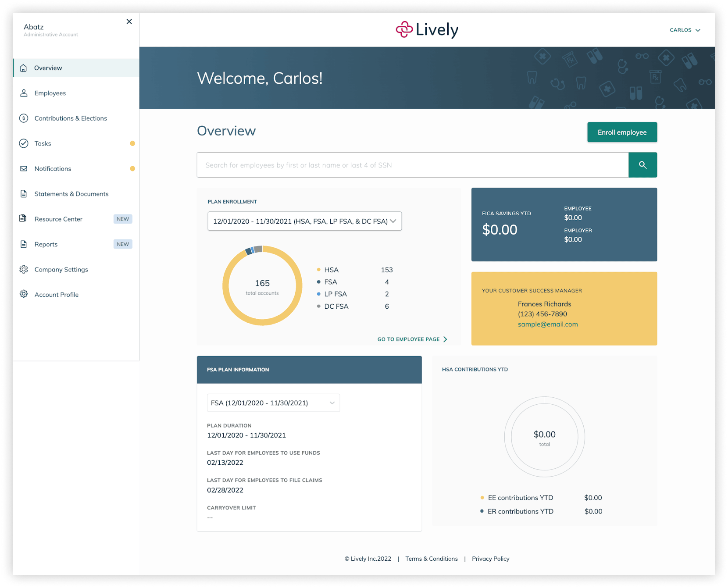The image size is (728, 588).
Task: Click the LP FSA legend entry
Action: click(353, 294)
